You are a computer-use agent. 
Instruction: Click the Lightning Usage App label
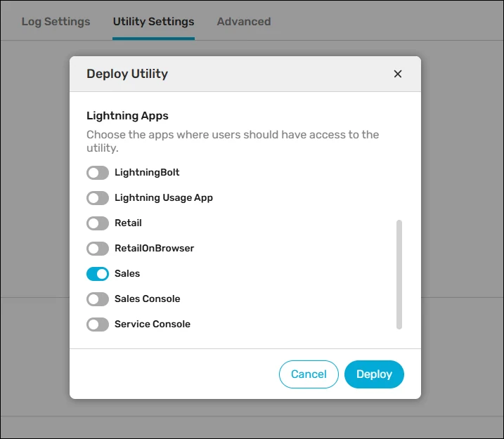(164, 198)
